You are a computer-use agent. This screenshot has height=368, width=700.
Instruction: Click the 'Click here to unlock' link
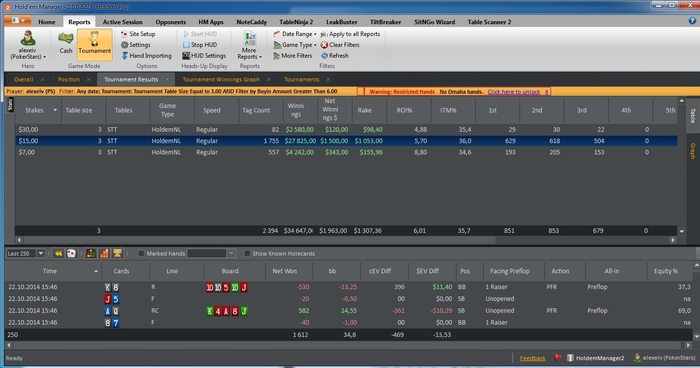coord(514,92)
